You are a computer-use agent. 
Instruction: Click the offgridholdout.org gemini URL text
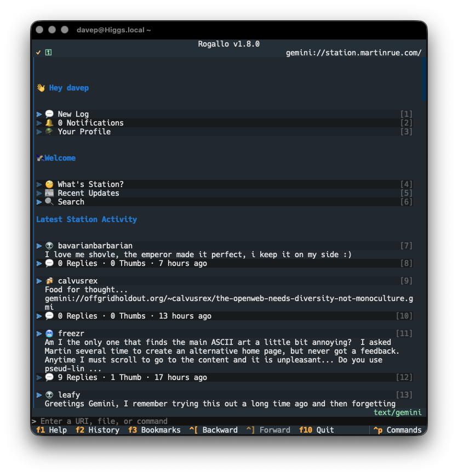(x=229, y=303)
